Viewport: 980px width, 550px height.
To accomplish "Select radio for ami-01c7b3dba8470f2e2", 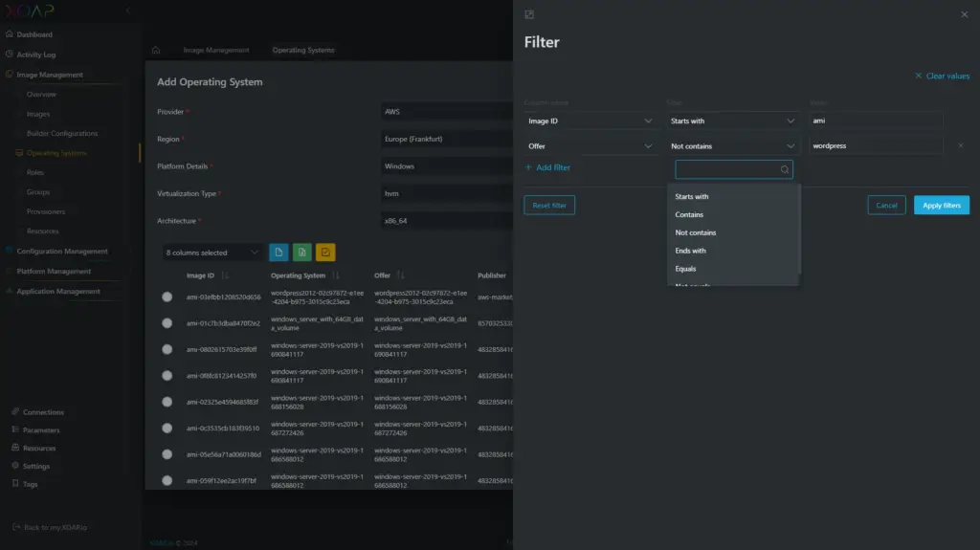I will [x=167, y=323].
